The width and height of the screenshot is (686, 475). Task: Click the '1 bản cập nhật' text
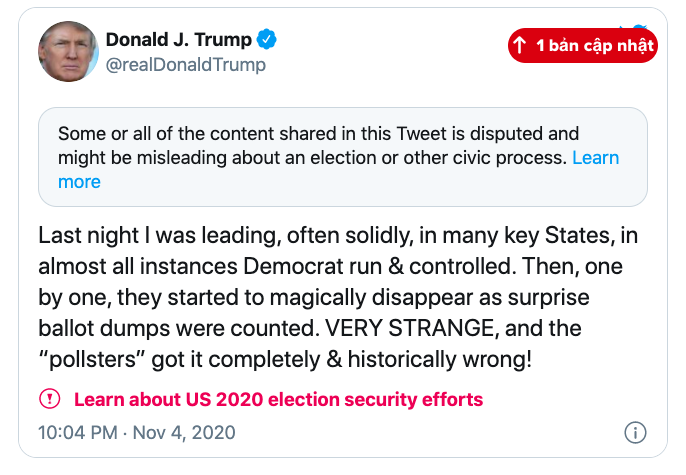coord(594,45)
